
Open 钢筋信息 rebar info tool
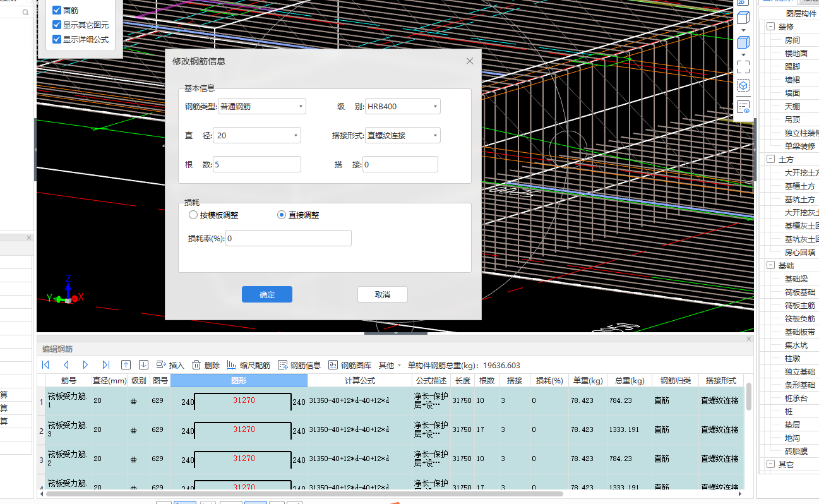coord(300,365)
